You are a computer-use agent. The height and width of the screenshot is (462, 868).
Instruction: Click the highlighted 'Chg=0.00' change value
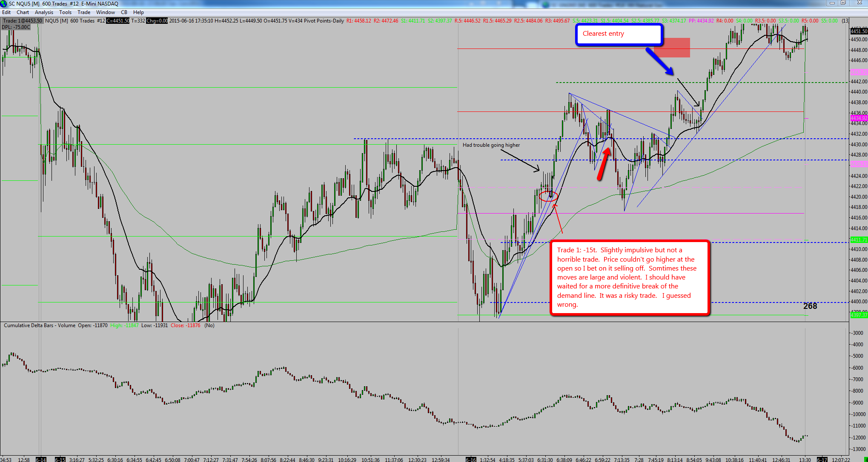157,21
